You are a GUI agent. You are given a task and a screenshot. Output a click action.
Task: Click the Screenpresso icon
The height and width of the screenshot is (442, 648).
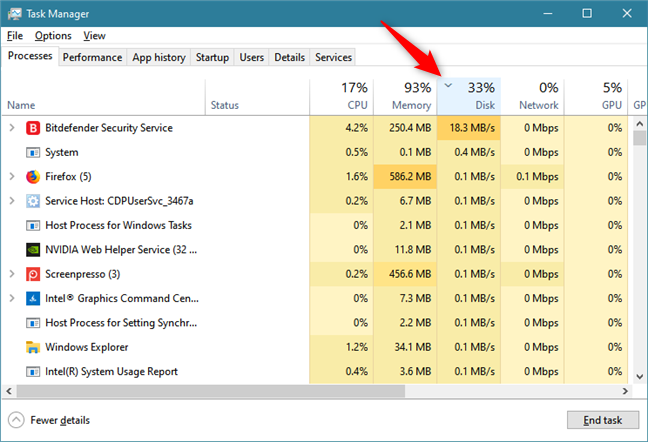pos(33,274)
